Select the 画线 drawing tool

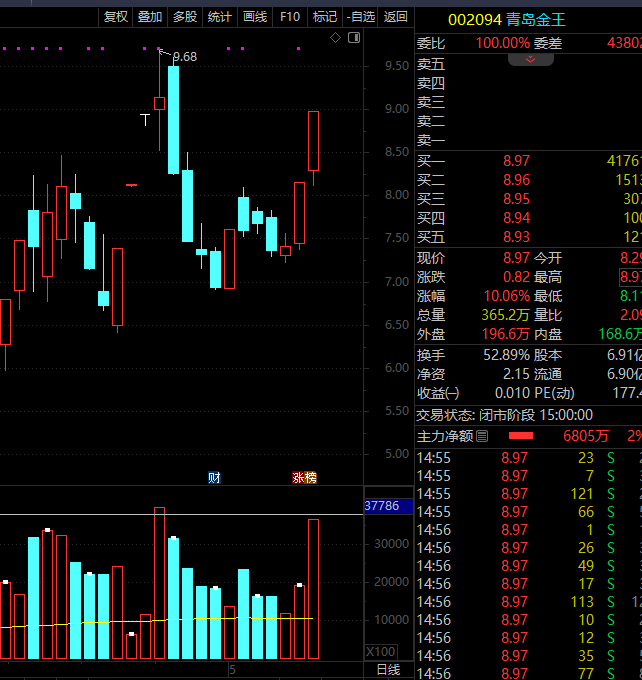(255, 17)
